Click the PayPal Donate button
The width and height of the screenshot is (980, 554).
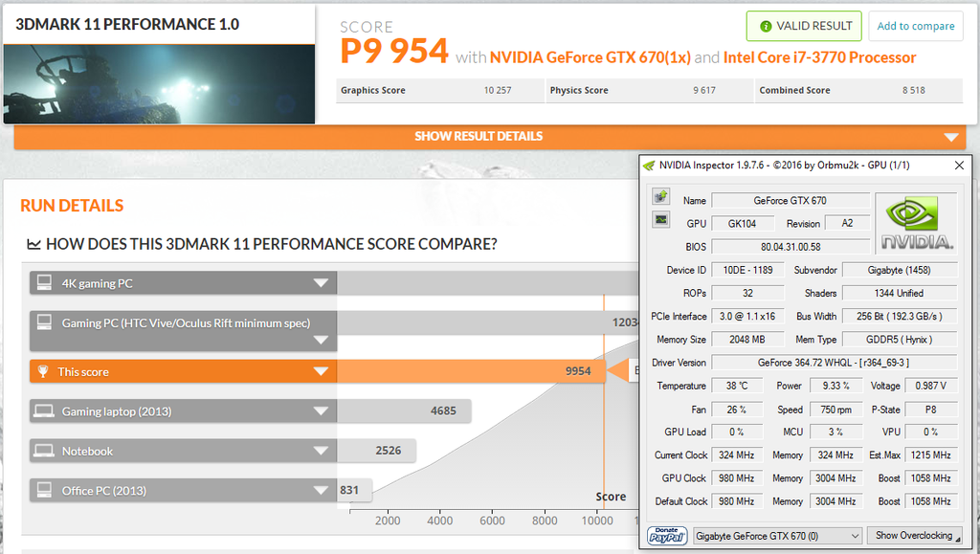point(666,535)
